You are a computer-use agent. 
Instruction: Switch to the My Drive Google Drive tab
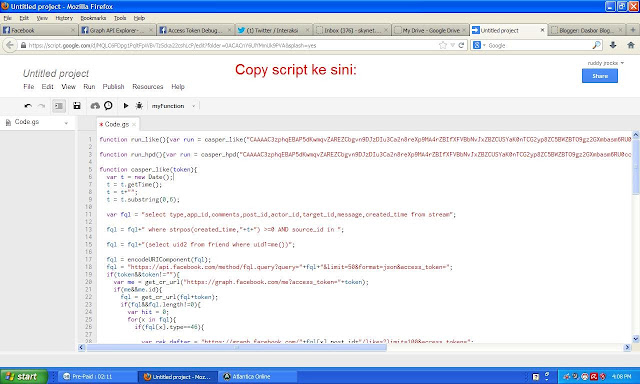pos(430,30)
